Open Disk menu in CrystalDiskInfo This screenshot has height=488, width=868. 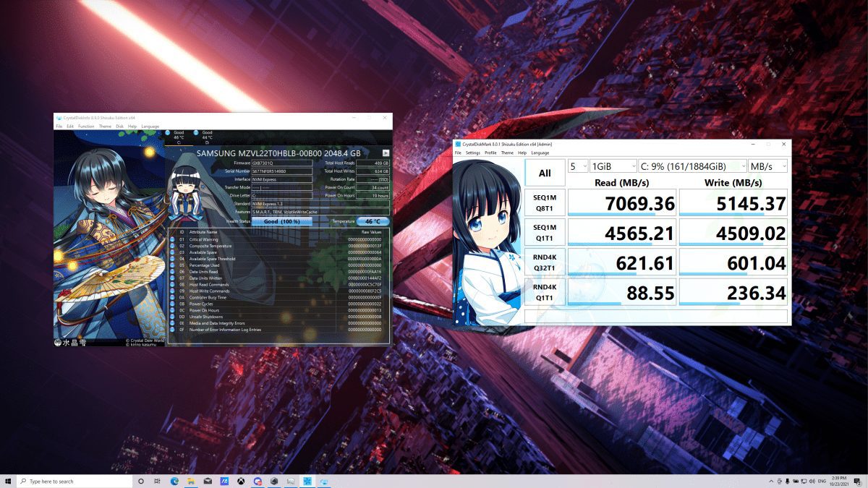pyautogui.click(x=119, y=127)
